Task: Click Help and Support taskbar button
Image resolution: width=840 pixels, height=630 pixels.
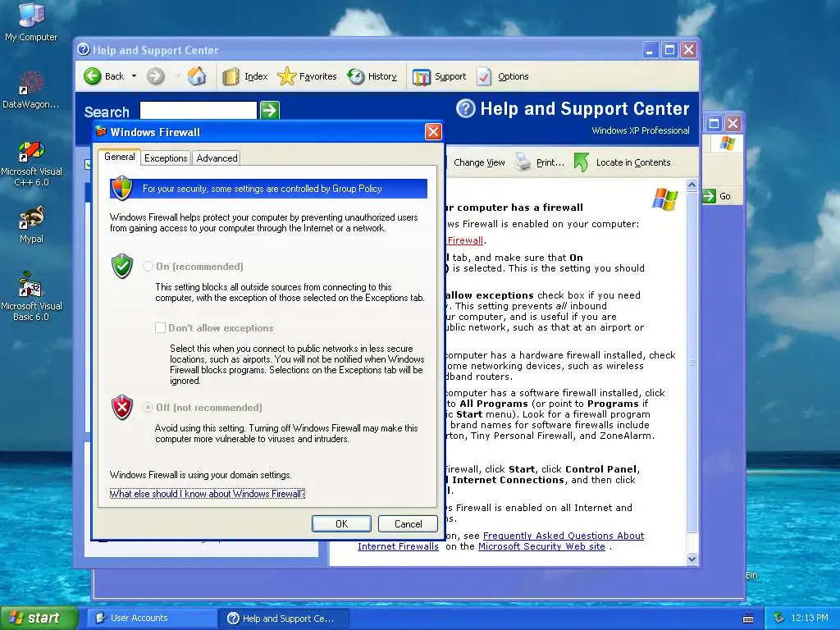Action: click(284, 618)
